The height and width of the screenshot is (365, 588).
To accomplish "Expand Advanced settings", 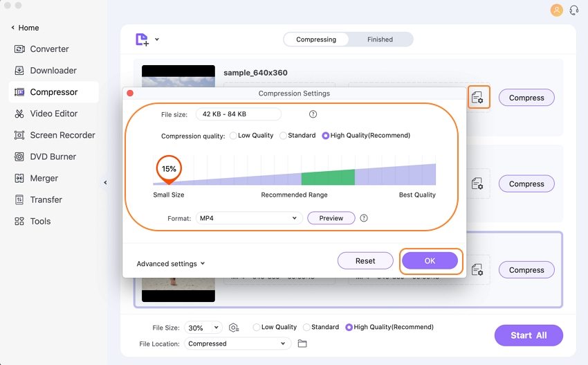I will pos(171,264).
